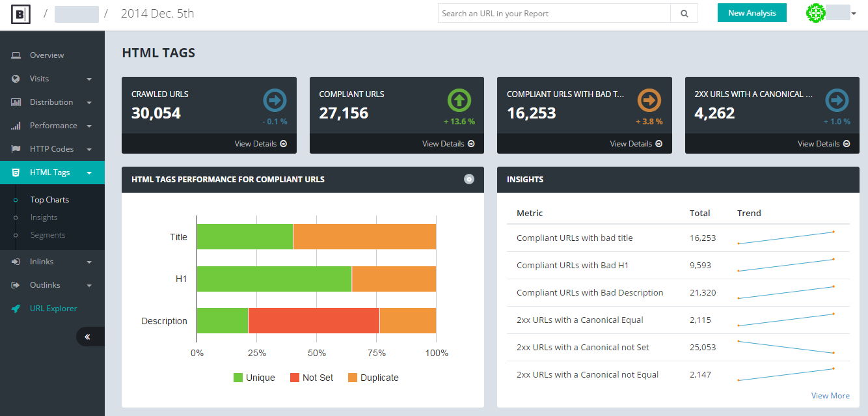Click the search magnifier icon
This screenshot has height=416, width=868.
coord(684,13)
